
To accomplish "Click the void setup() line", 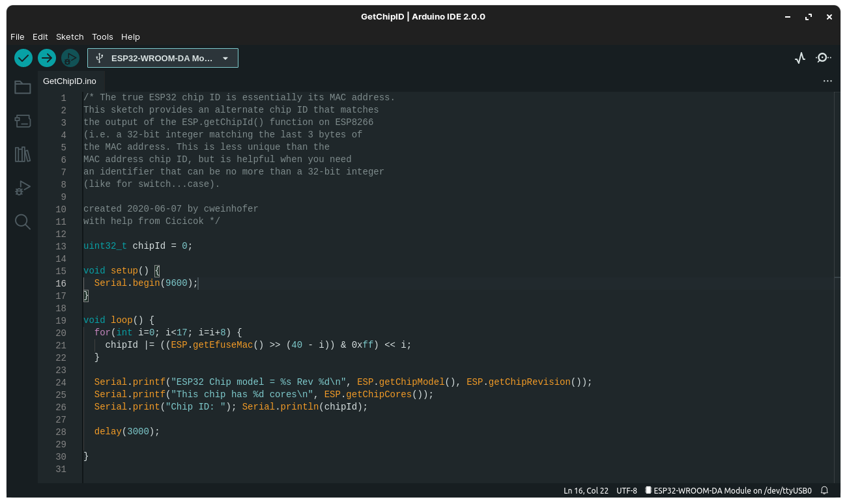I will 121,271.
